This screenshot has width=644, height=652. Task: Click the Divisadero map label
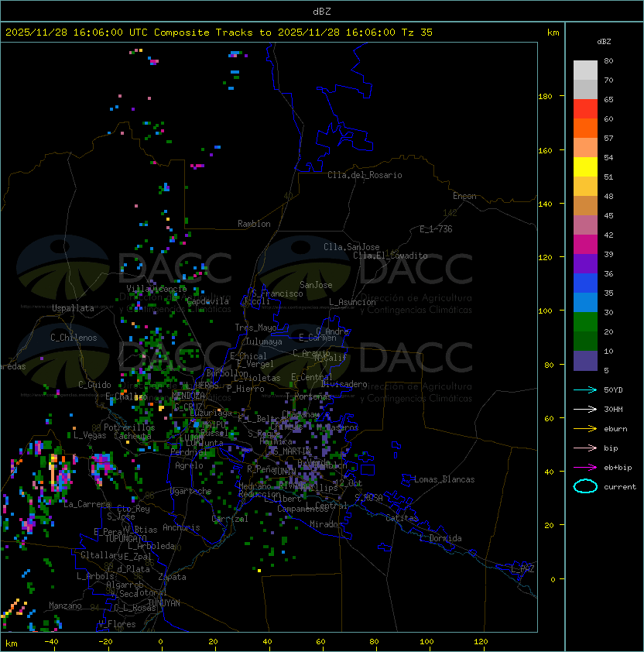pos(344,384)
